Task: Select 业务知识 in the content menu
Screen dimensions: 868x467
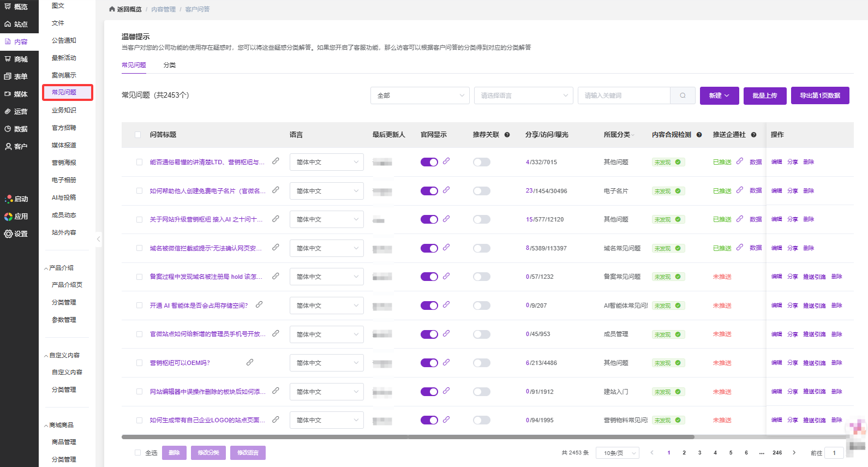Action: coord(64,110)
